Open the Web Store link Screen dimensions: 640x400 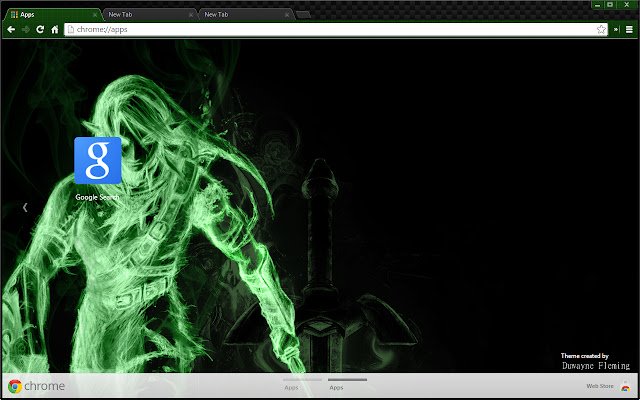608,386
